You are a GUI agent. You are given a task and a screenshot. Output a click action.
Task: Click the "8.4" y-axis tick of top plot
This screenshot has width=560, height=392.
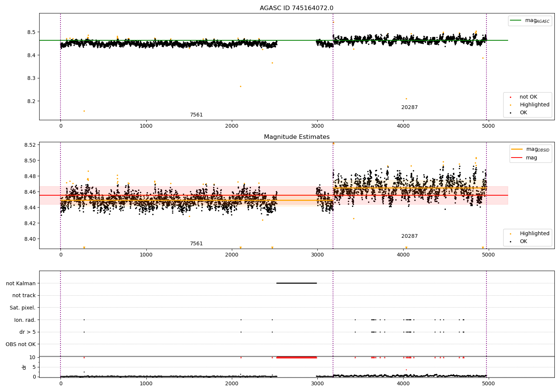31,55
